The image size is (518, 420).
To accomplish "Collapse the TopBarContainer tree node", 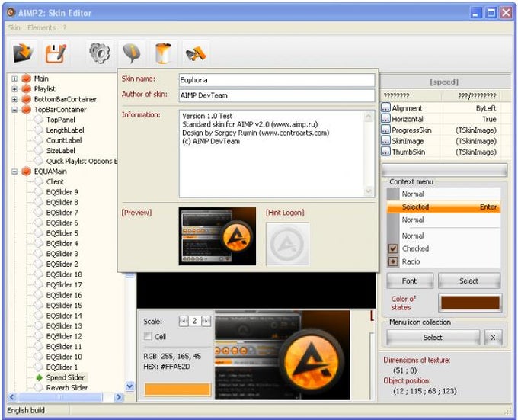I will coord(14,110).
